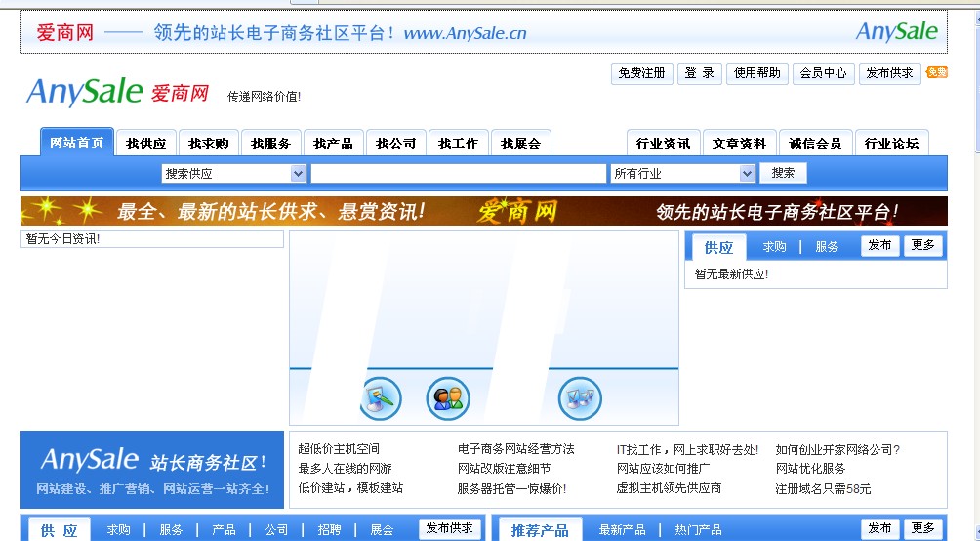
Task: Open the 文章资料 tab
Action: tap(739, 144)
